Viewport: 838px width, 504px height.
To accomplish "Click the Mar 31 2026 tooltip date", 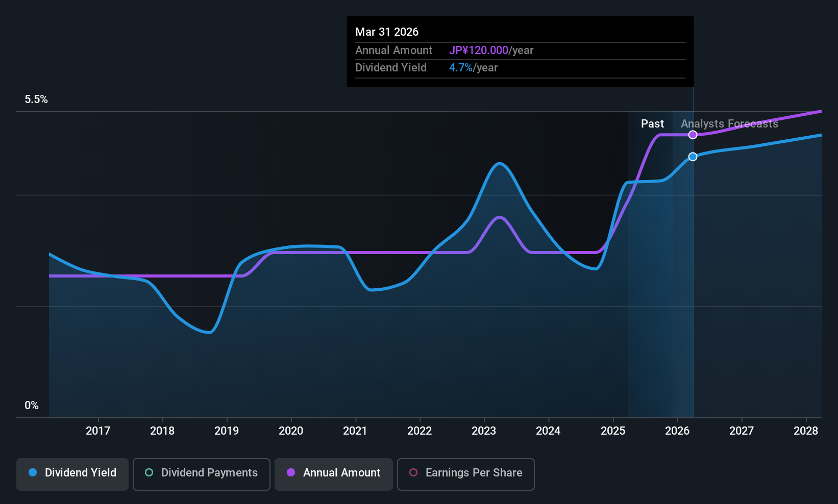I will tap(387, 32).
